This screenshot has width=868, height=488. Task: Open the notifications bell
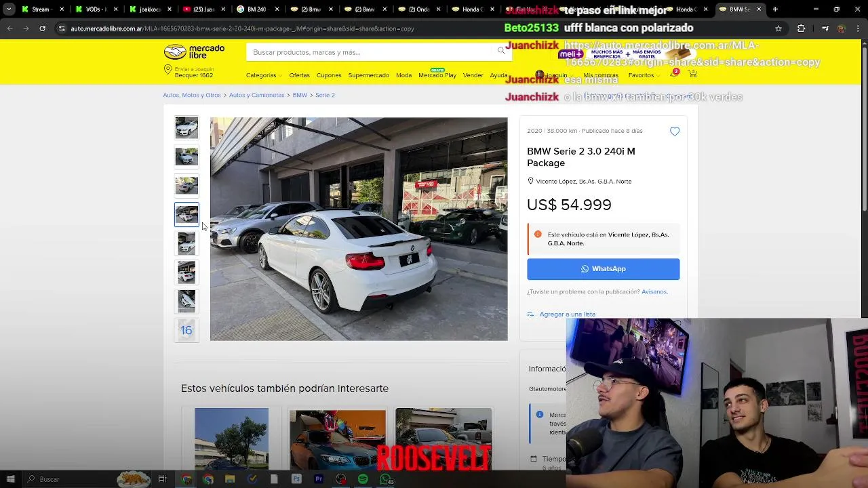click(x=673, y=75)
